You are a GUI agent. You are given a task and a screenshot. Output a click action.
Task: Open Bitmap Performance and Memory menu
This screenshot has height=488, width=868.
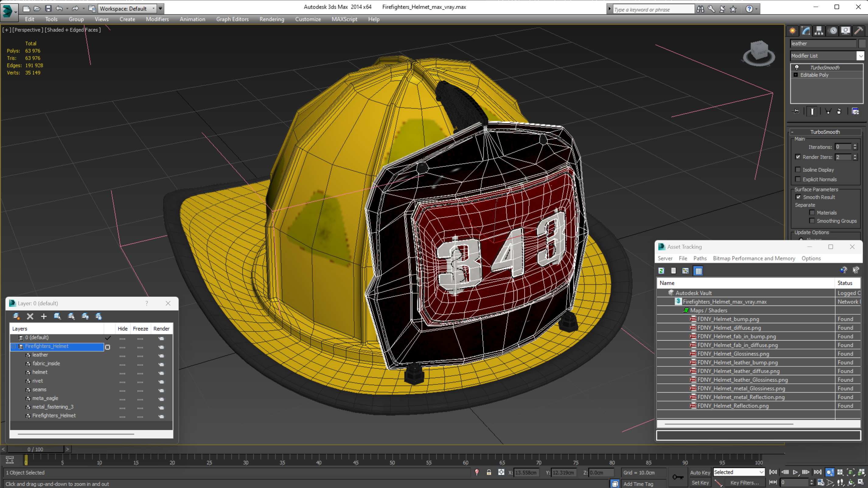[x=754, y=258]
